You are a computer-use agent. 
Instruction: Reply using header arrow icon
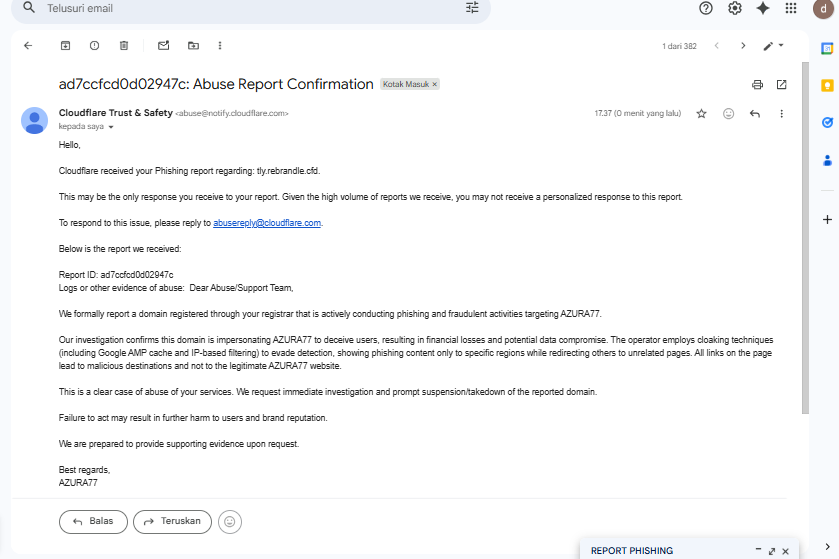coord(755,113)
